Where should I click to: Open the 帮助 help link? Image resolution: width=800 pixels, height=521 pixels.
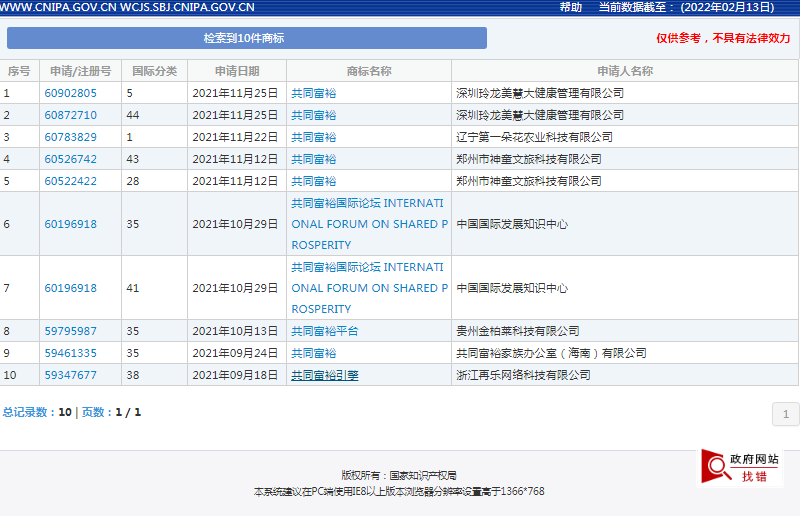[x=571, y=7]
